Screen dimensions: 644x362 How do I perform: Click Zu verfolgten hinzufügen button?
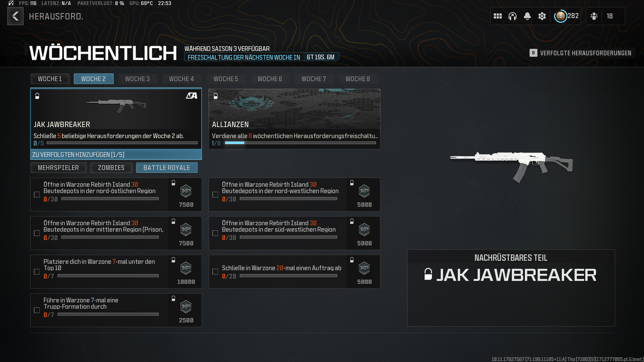tap(116, 155)
